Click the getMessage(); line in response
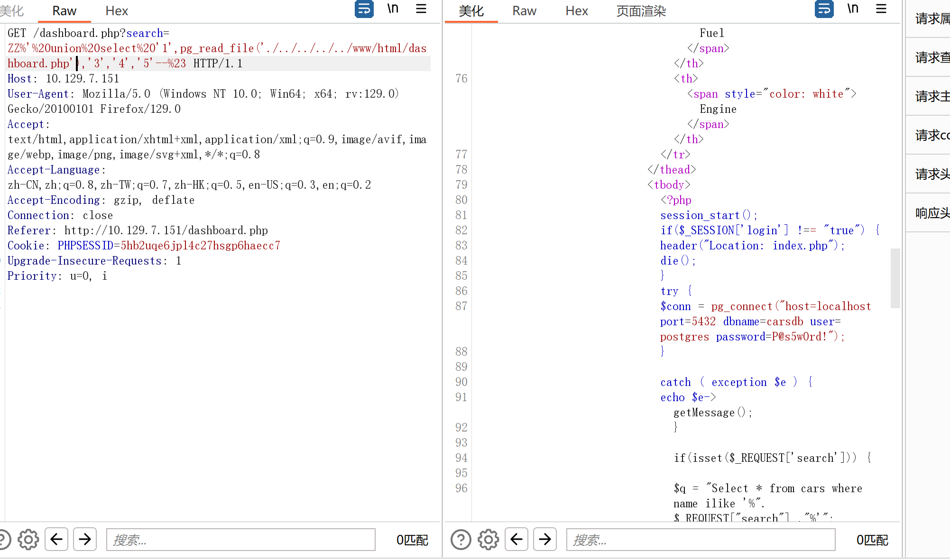The height and width of the screenshot is (560, 950). pos(713,413)
